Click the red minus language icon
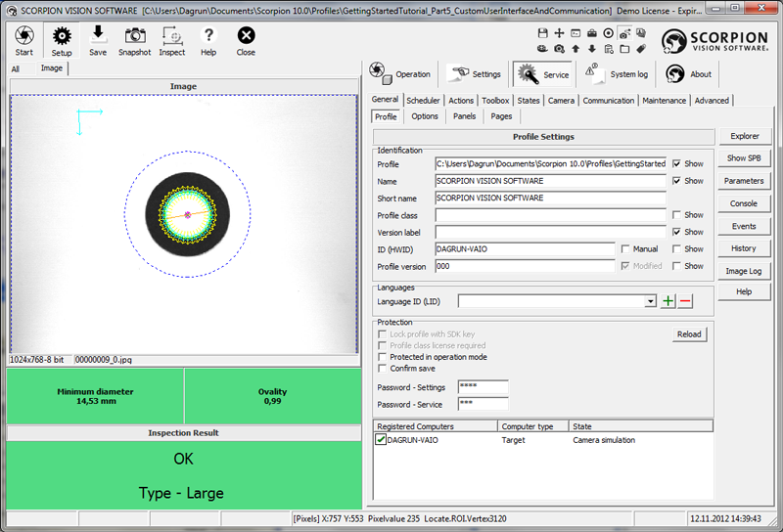The height and width of the screenshot is (532, 783). (x=685, y=301)
